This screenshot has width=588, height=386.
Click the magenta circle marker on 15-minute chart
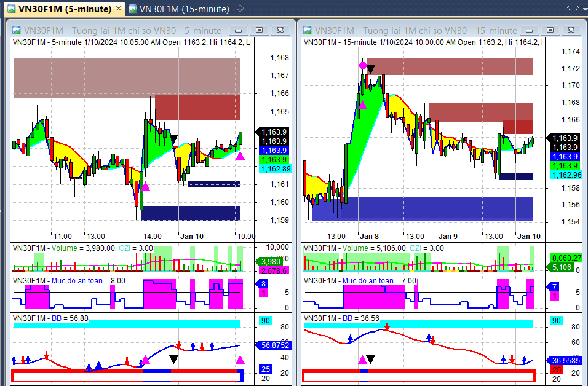[363, 65]
